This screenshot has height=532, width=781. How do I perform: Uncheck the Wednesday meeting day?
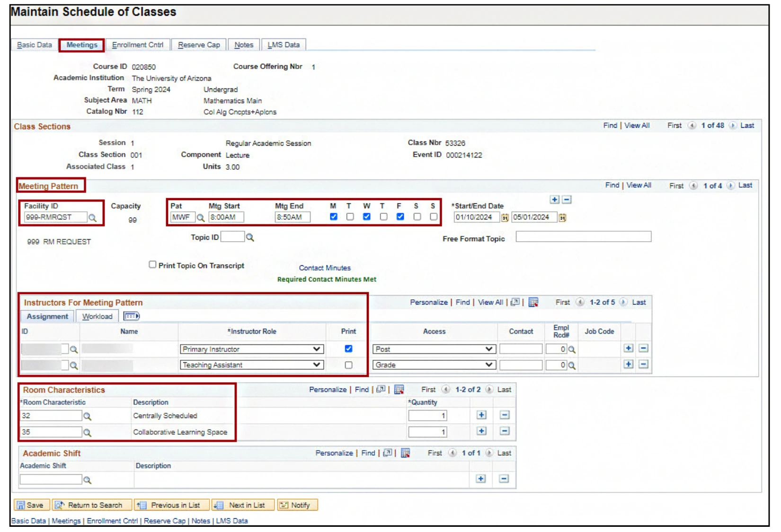click(x=367, y=217)
